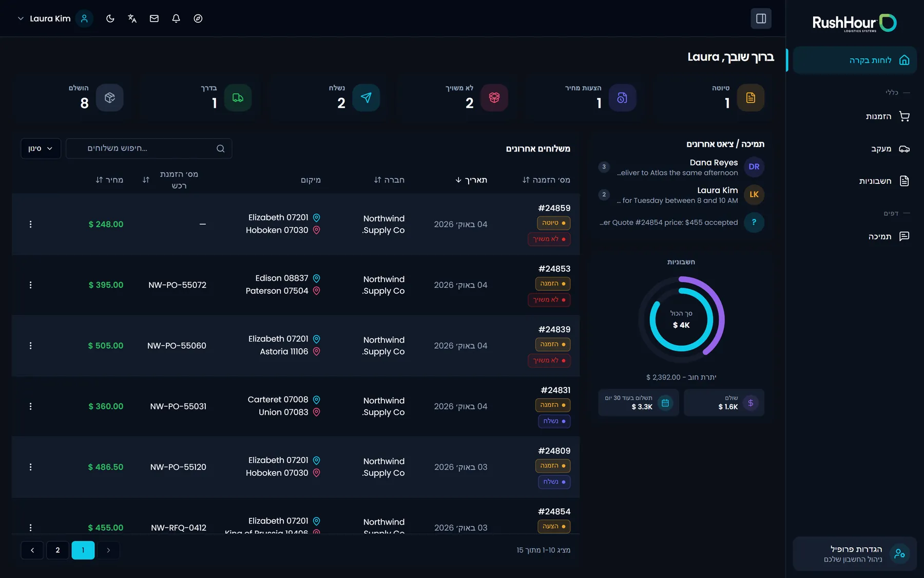Open the notifications bell
The width and height of the screenshot is (924, 578).
(x=176, y=18)
